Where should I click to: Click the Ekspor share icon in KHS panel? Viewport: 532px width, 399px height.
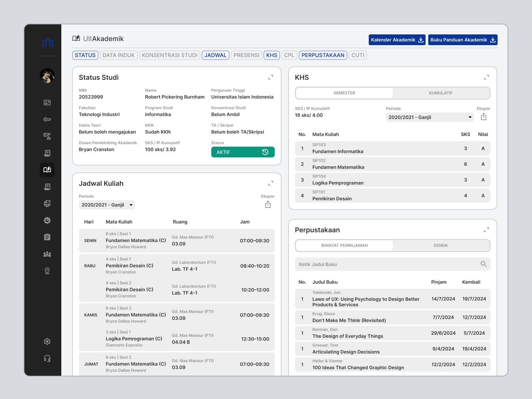tap(484, 116)
